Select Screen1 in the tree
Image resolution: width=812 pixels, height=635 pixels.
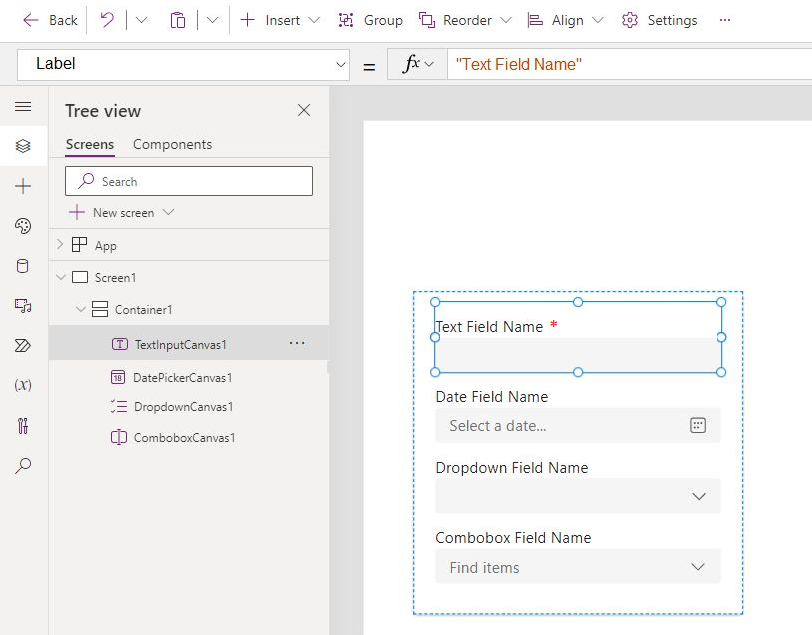pos(115,278)
